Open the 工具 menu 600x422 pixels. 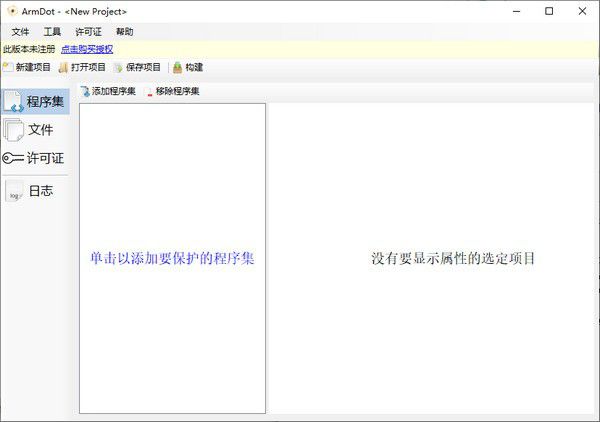52,32
